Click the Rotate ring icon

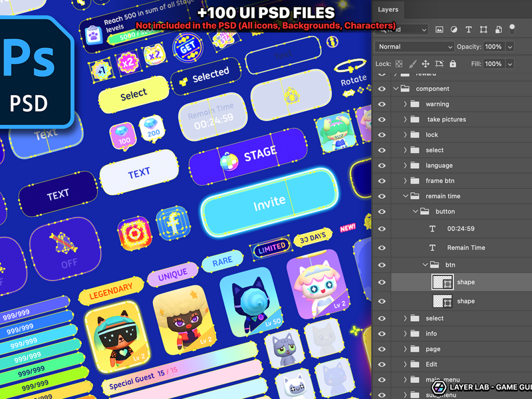pos(350,66)
